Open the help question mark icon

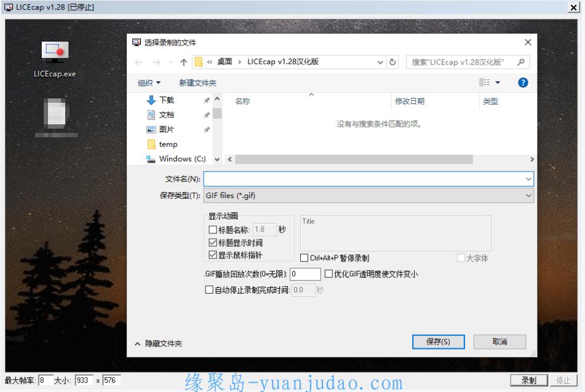click(x=523, y=82)
